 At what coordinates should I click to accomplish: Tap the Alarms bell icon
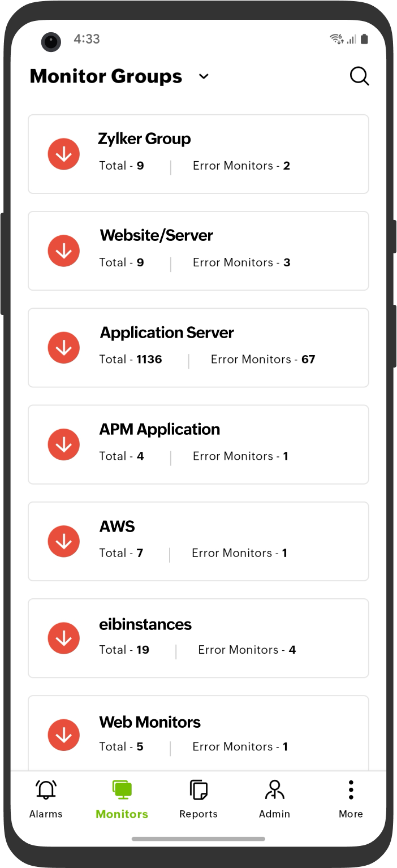point(46,789)
